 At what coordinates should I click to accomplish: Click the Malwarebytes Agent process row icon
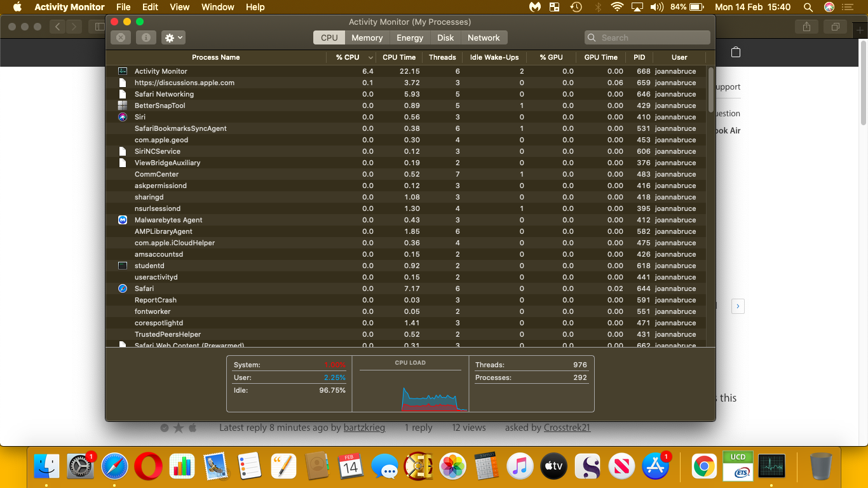tap(123, 220)
